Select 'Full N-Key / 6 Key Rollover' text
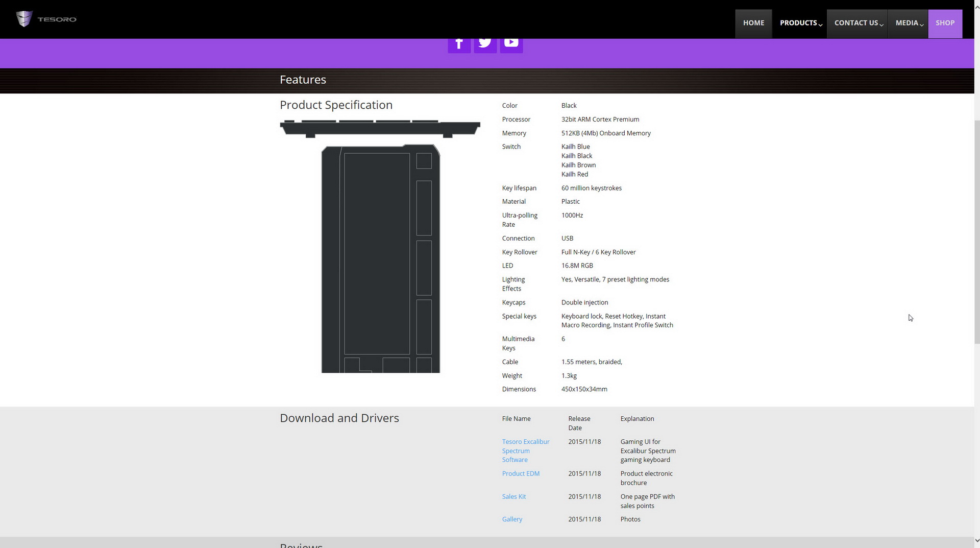Viewport: 980px width, 548px height. tap(598, 252)
